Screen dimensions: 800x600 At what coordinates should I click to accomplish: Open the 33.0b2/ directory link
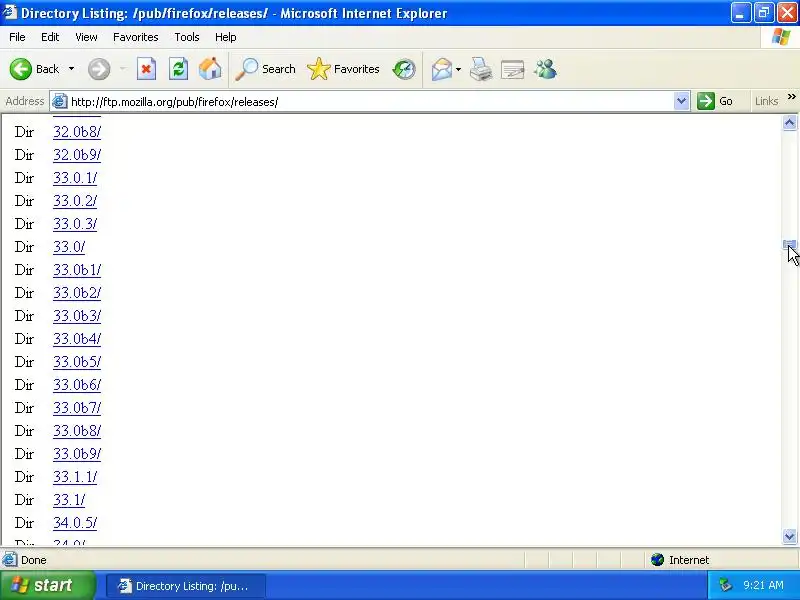pyautogui.click(x=77, y=293)
